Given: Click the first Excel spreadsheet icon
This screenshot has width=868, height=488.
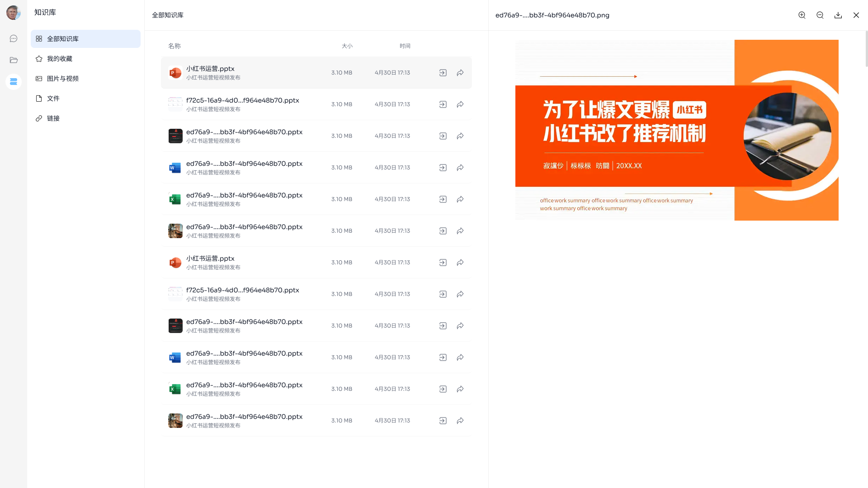Looking at the screenshot, I should (x=175, y=199).
